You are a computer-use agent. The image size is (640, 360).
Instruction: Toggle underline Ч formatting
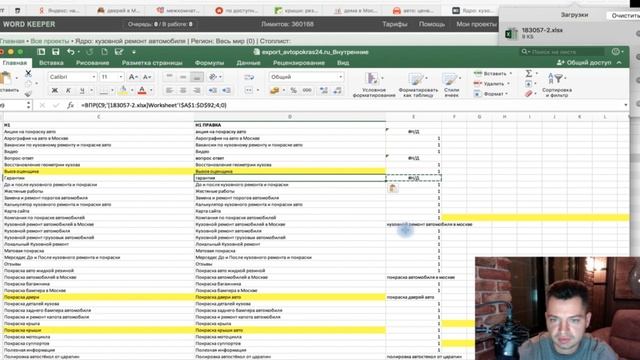(x=82, y=90)
